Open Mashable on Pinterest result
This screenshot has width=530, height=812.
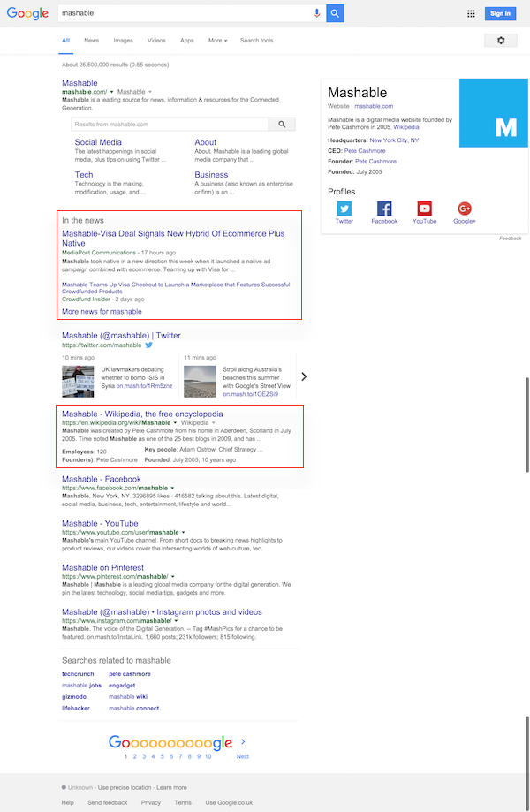[x=103, y=567]
